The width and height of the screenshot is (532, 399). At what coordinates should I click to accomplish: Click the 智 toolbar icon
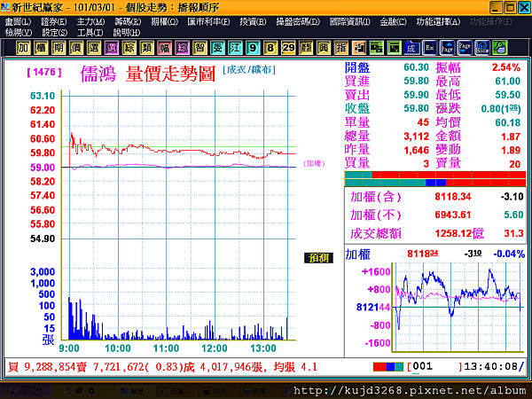tap(199, 48)
